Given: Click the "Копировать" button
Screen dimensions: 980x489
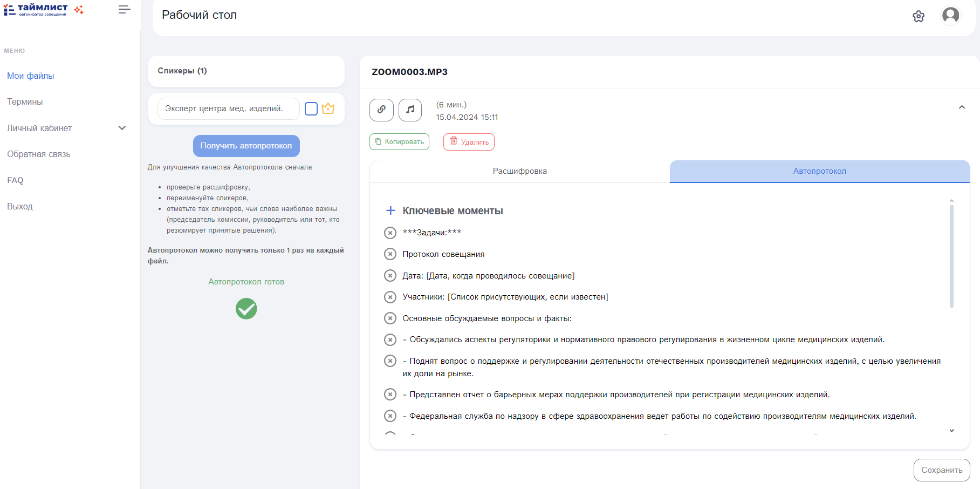Looking at the screenshot, I should [x=399, y=142].
